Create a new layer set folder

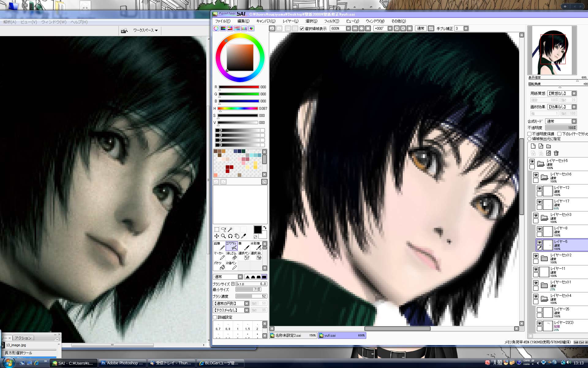click(548, 146)
